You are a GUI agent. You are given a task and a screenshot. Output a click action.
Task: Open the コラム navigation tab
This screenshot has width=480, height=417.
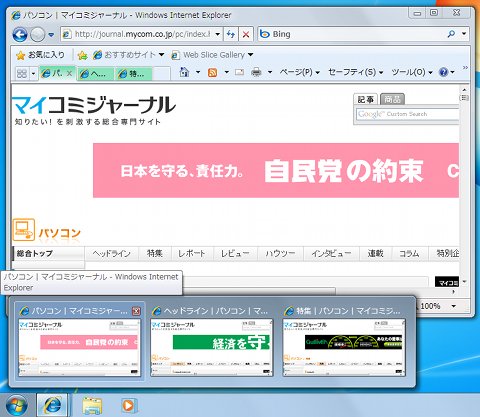(x=409, y=254)
